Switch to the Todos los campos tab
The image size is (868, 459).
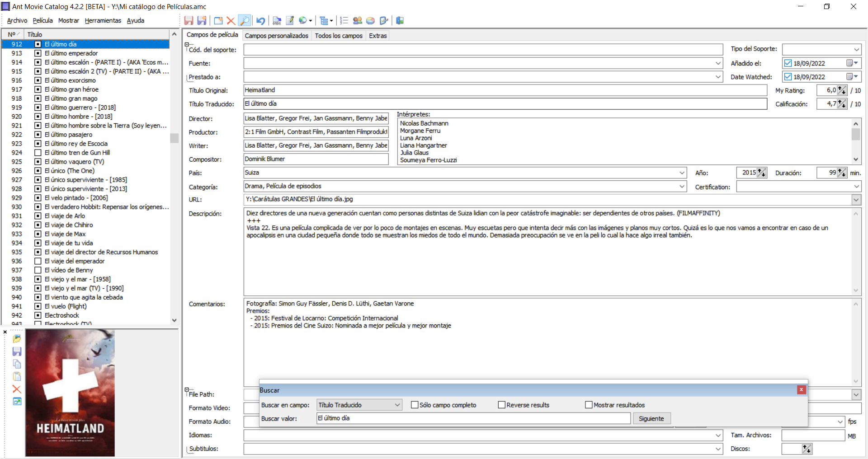(339, 36)
